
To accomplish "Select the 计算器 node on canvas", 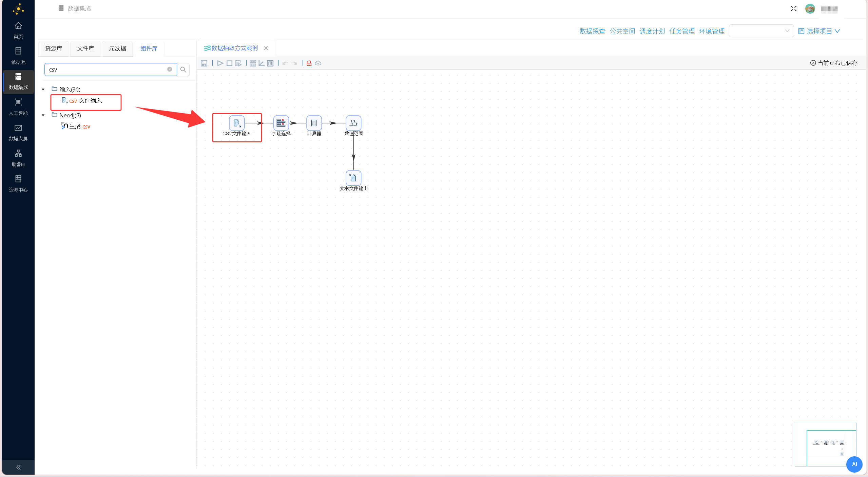I will (314, 123).
